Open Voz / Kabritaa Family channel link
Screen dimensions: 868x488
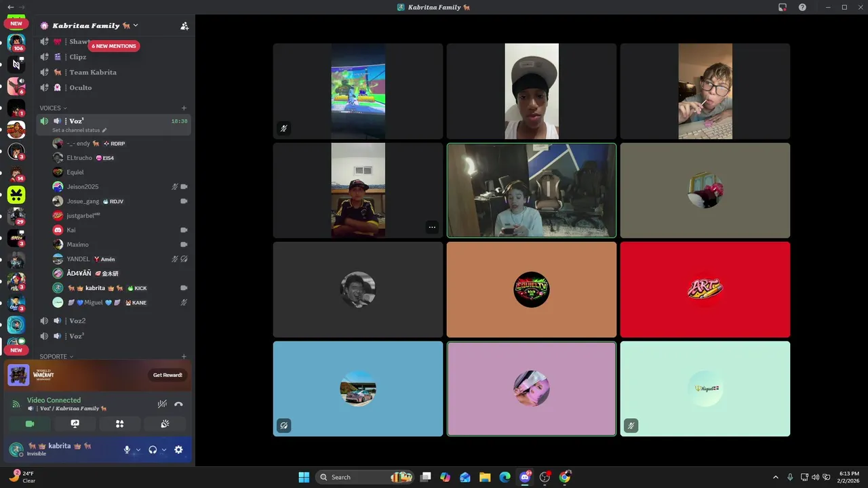(x=67, y=409)
